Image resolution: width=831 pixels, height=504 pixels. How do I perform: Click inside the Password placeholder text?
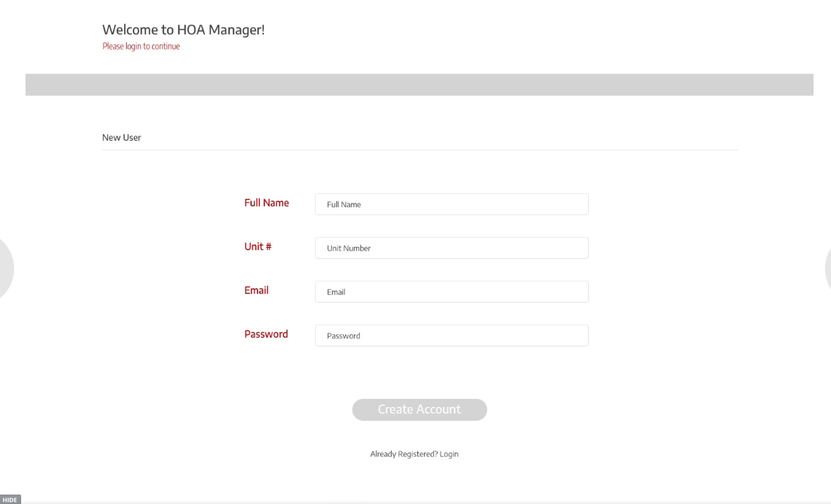[x=343, y=336]
